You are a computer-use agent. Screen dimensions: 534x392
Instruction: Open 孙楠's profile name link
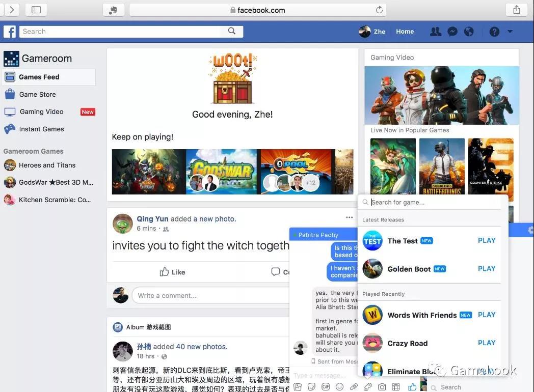[144, 346]
